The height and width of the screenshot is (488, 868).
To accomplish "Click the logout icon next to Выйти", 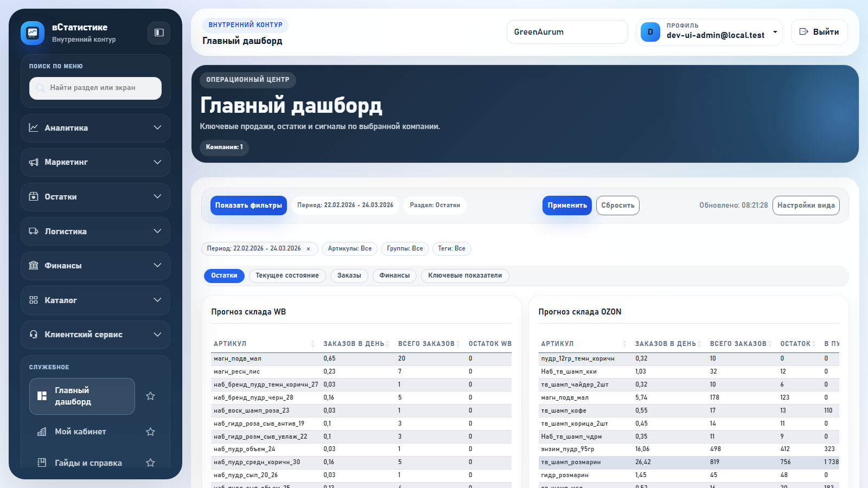I will pos(805,32).
